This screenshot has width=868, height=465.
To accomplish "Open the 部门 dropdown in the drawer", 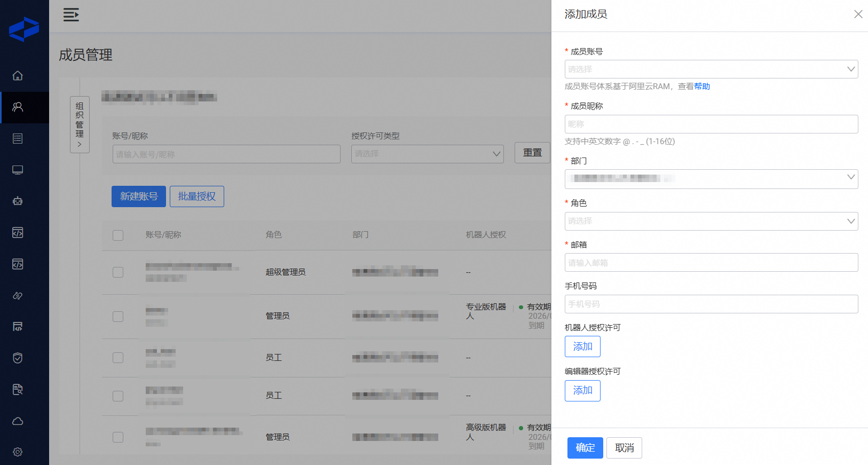I will tap(712, 179).
